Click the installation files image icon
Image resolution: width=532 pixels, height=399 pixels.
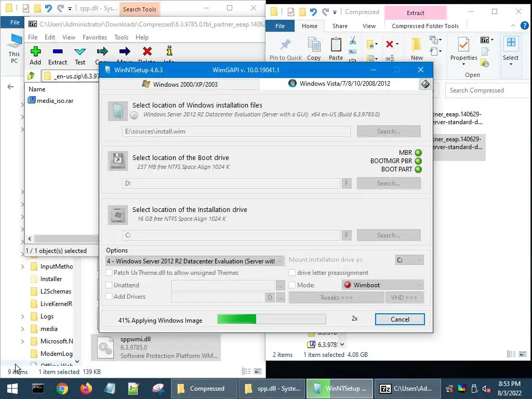point(117,111)
